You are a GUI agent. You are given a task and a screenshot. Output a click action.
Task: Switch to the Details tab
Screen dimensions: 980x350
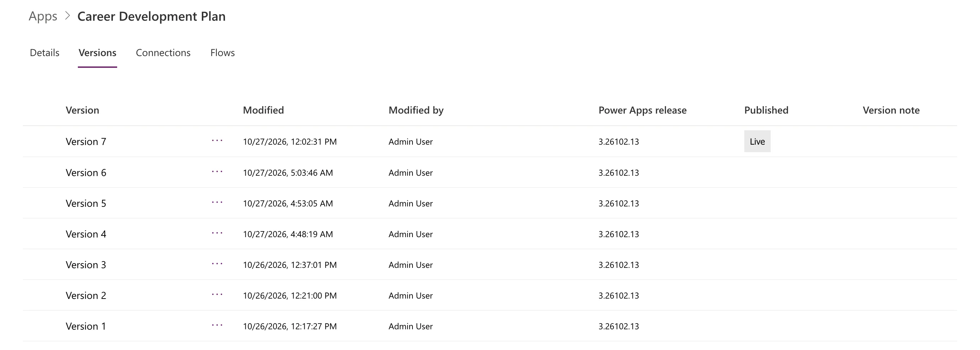click(45, 52)
